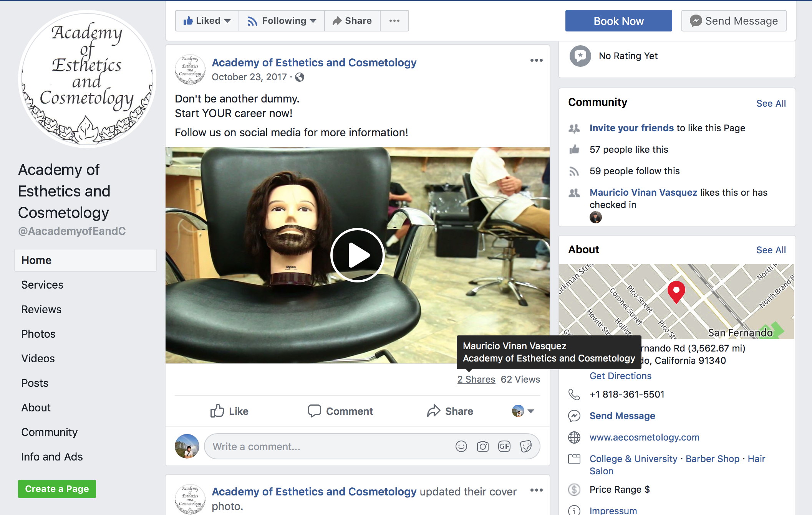Open the sticker picker icon
The height and width of the screenshot is (515, 812).
coord(525,446)
